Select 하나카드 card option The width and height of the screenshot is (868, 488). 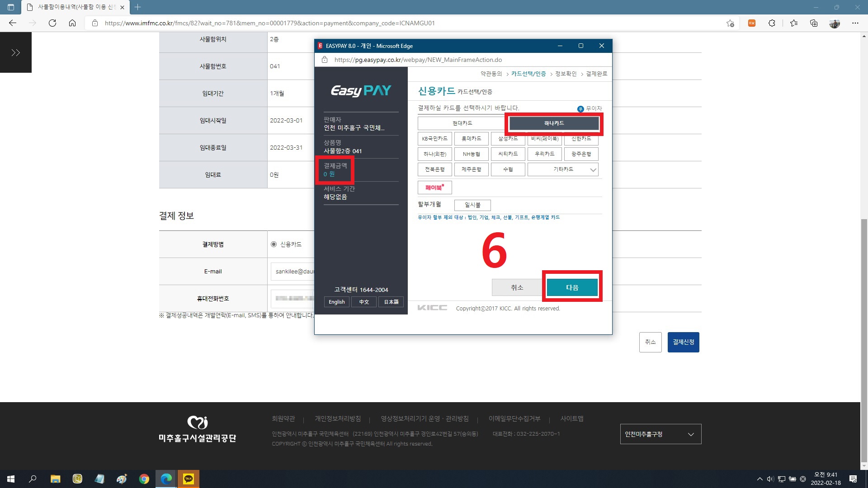click(x=554, y=123)
